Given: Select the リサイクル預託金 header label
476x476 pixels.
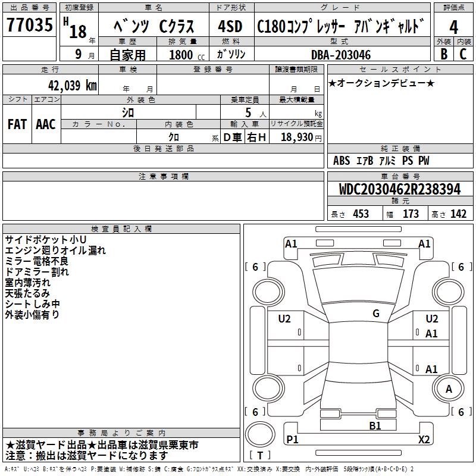Looking at the screenshot, I should (296, 124).
